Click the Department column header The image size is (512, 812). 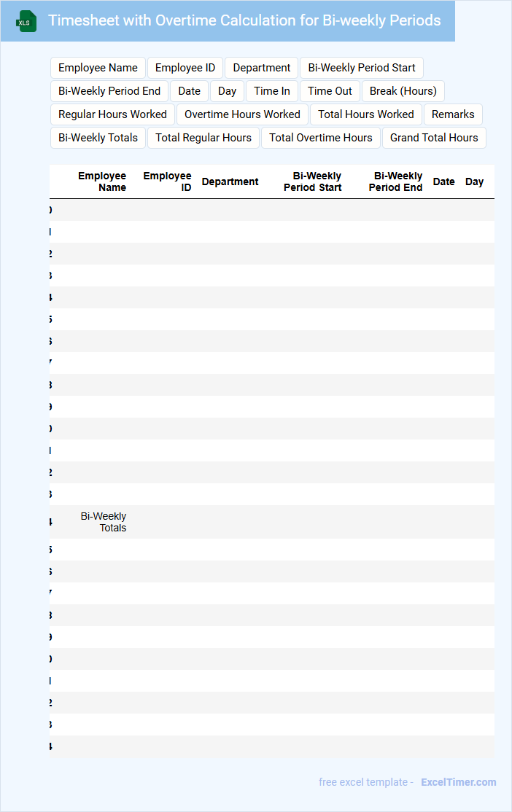[x=230, y=181]
